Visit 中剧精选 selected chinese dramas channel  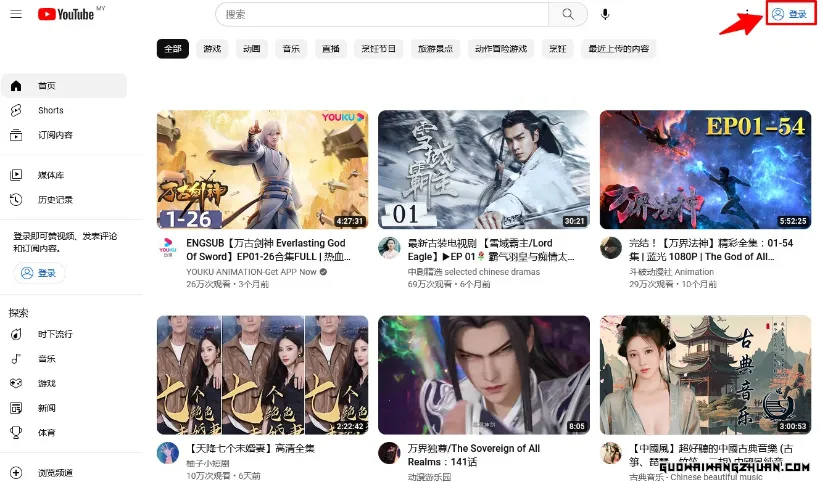[x=474, y=272]
